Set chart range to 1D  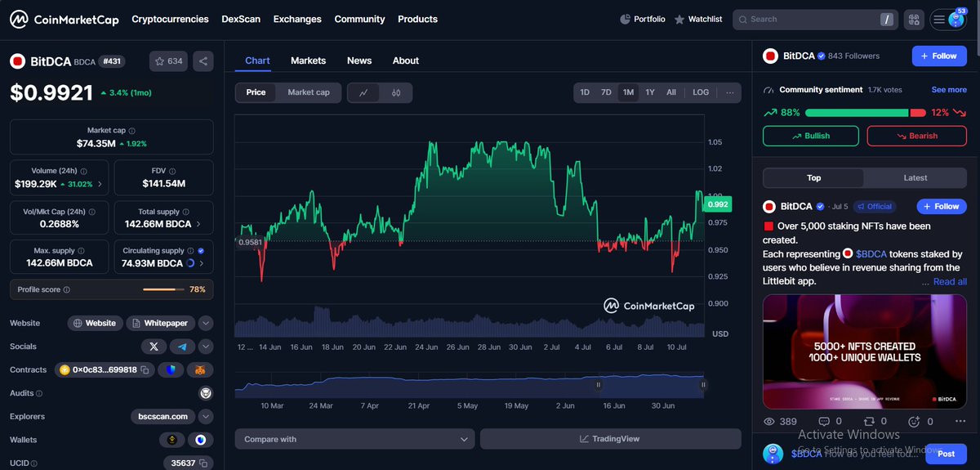point(585,92)
